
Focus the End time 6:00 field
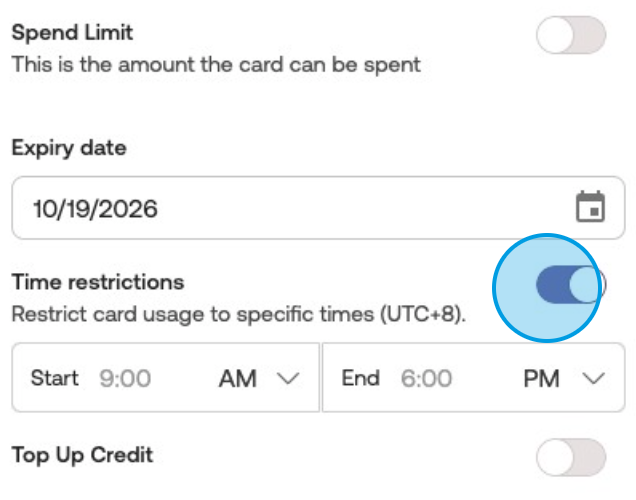[427, 378]
